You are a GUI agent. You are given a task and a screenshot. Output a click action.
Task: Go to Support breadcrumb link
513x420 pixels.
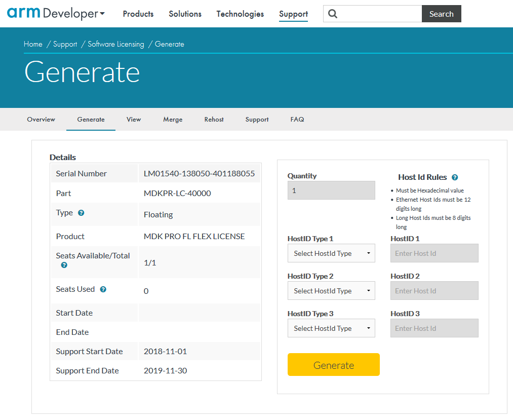(x=65, y=44)
